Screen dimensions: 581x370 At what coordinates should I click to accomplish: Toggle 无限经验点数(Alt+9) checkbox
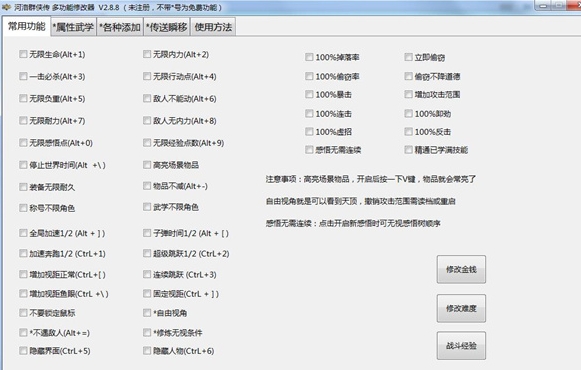[x=147, y=143]
